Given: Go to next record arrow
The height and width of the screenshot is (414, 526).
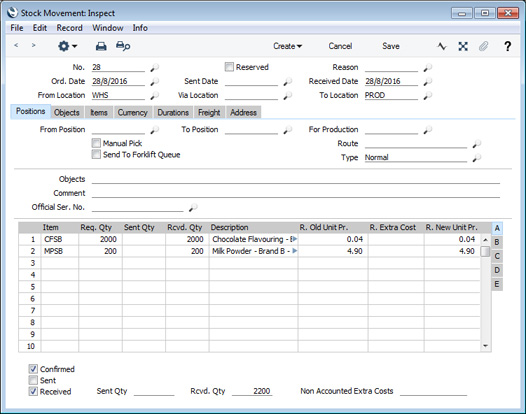Looking at the screenshot, I should [33, 45].
